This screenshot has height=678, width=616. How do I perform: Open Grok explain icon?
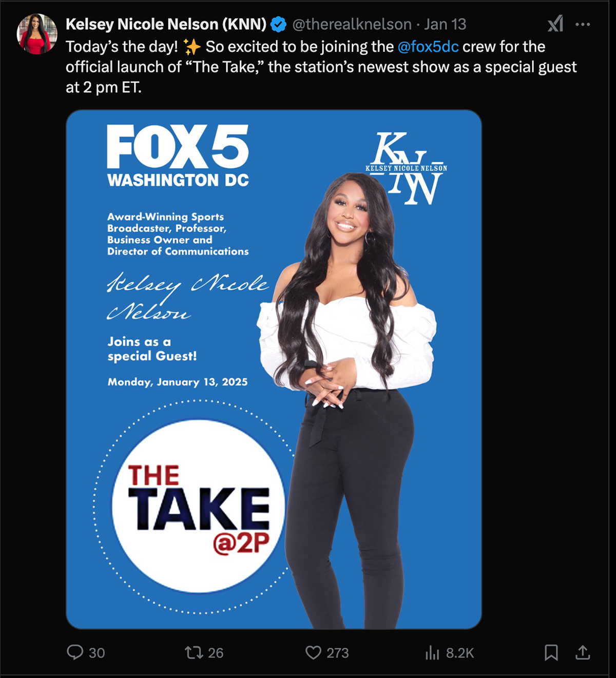click(555, 24)
